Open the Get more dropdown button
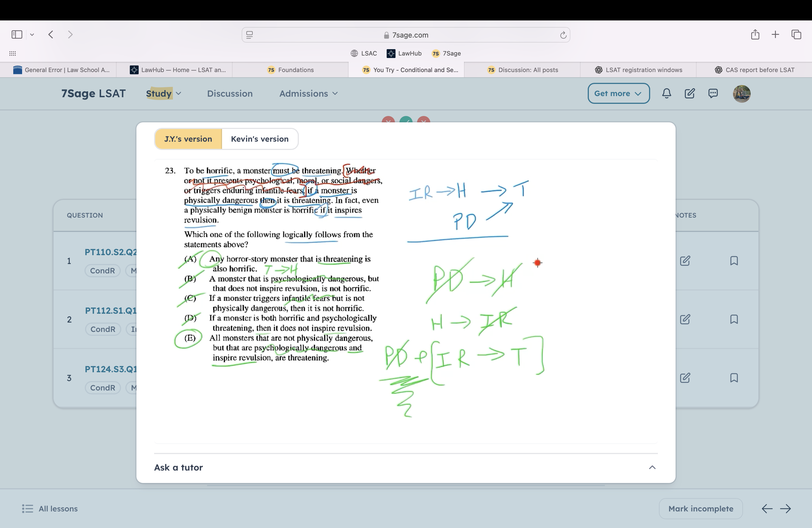812x528 pixels. point(618,93)
